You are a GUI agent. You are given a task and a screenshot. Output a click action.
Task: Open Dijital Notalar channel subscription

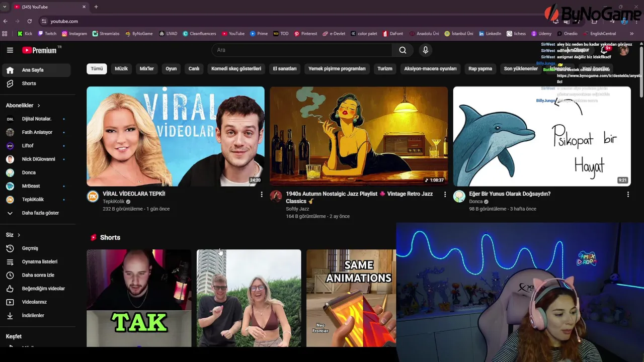pyautogui.click(x=36, y=119)
